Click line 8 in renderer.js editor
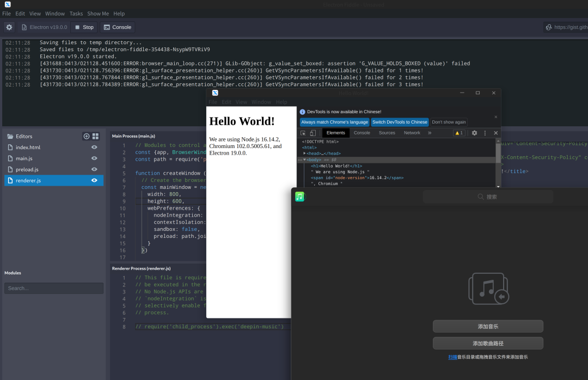 210,327
